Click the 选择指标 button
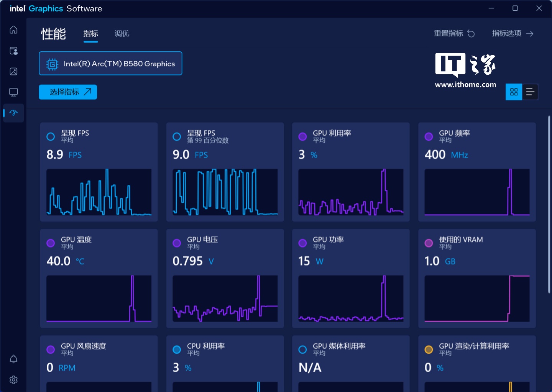Viewport: 552px width, 392px height. click(x=68, y=92)
